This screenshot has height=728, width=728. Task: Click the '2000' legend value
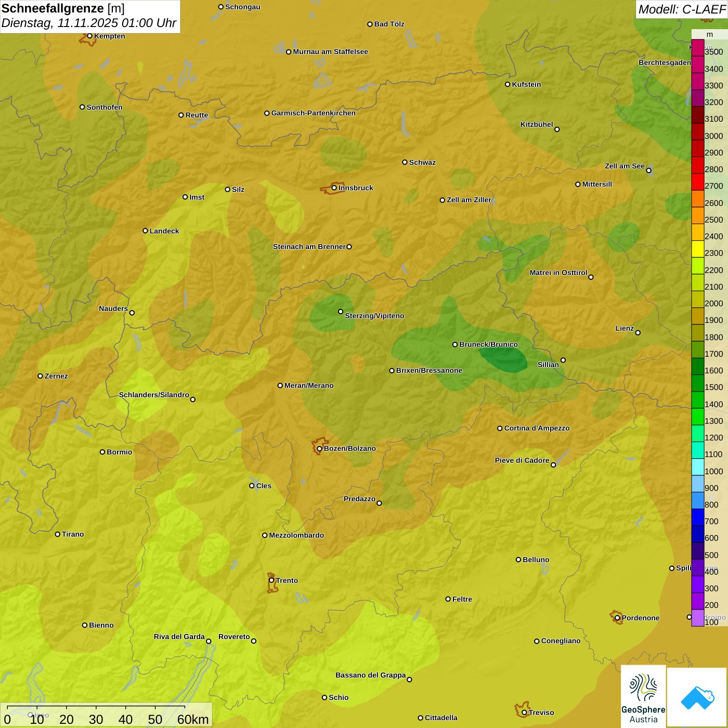[713, 303]
